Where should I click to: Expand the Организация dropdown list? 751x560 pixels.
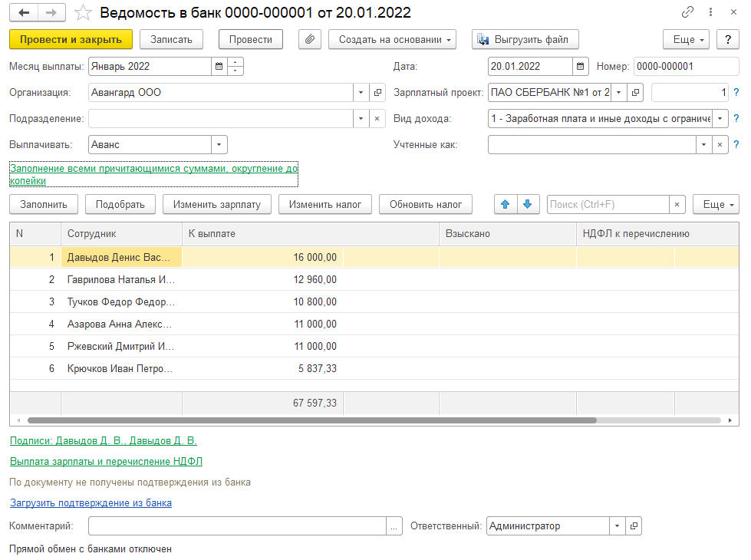[x=361, y=93]
